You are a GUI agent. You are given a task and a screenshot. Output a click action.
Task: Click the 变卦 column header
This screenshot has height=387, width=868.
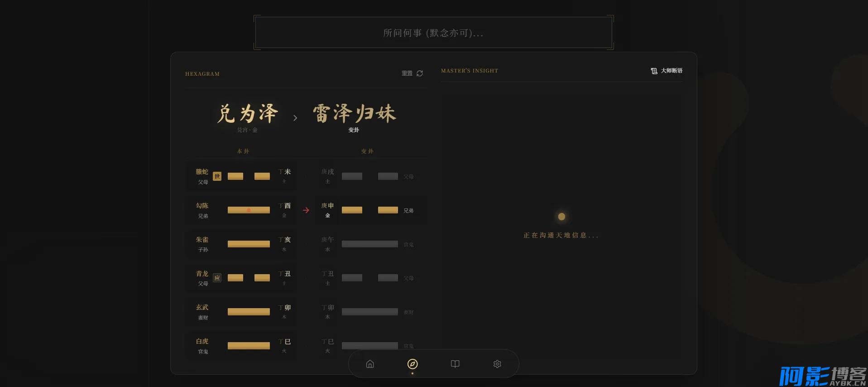pyautogui.click(x=367, y=151)
